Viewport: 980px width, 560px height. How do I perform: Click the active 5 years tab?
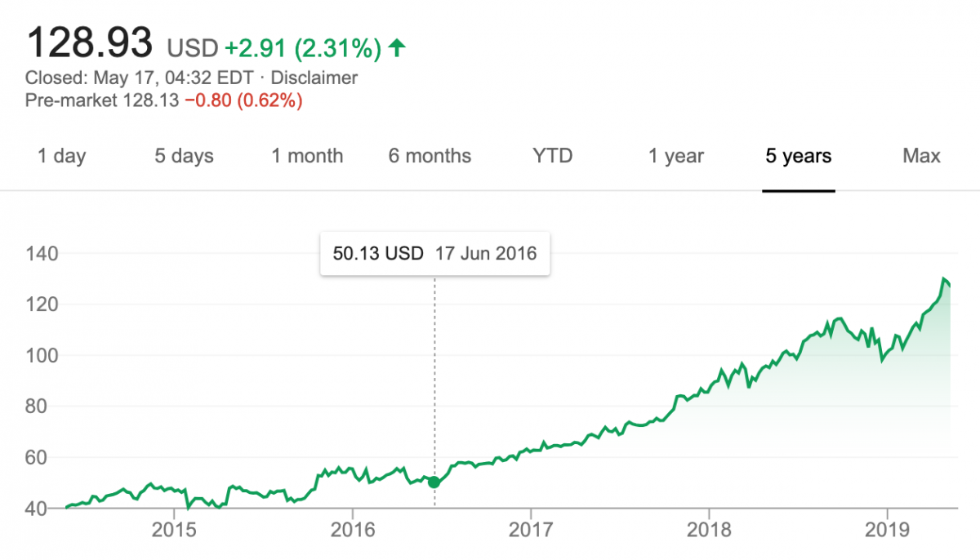click(799, 156)
